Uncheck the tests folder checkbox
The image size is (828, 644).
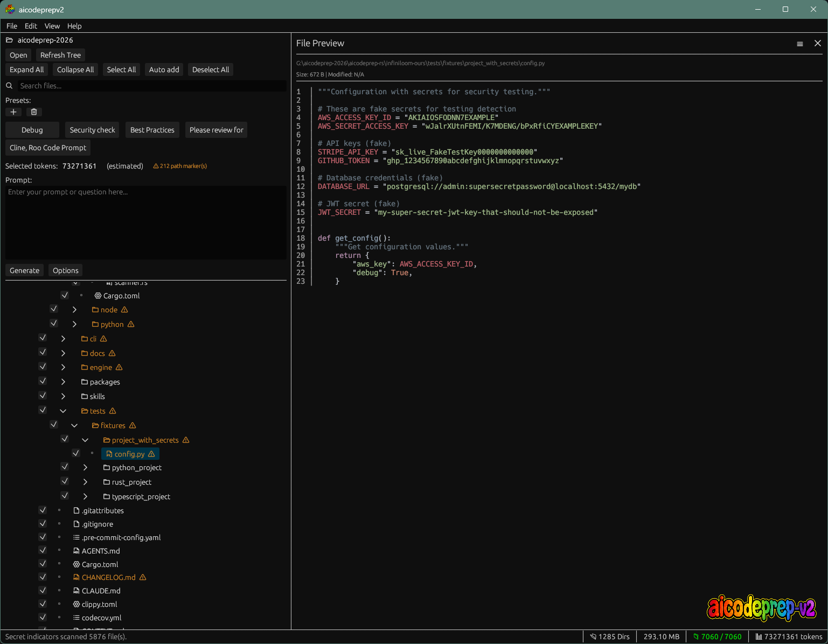click(x=43, y=410)
